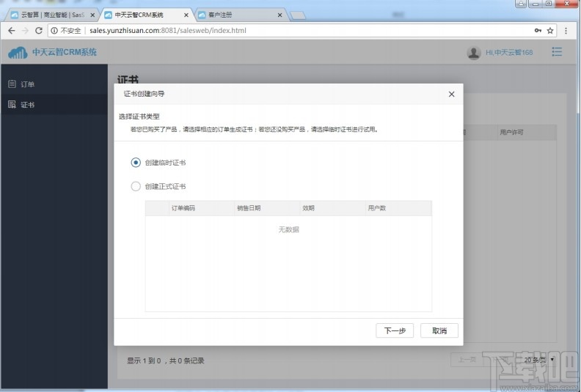Screen dimensions: 581x392
Task: Click the 不安全 site info icon
Action: tap(54, 30)
